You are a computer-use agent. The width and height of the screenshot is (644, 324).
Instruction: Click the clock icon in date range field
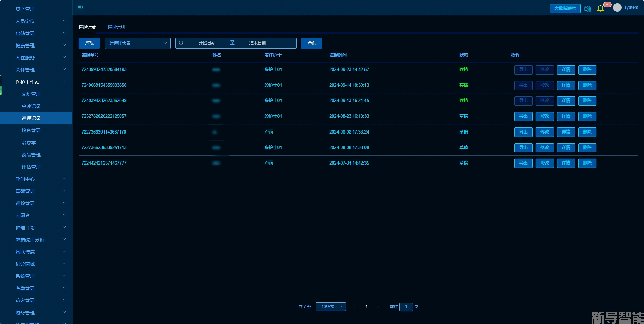coord(181,43)
